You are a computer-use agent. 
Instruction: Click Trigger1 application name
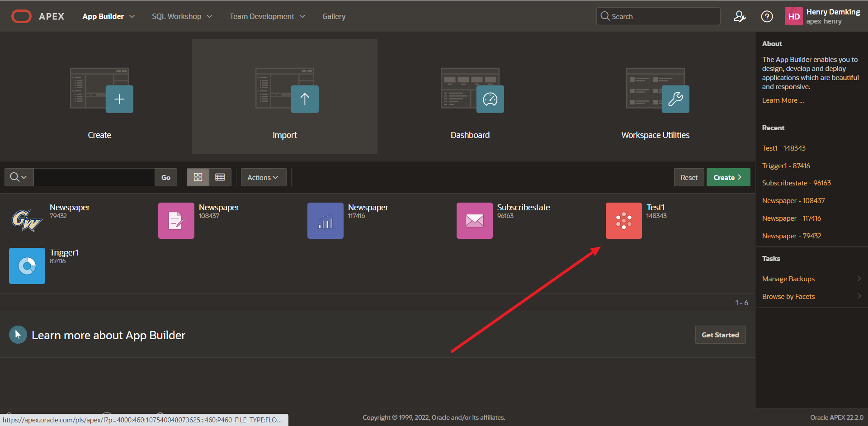tap(64, 252)
